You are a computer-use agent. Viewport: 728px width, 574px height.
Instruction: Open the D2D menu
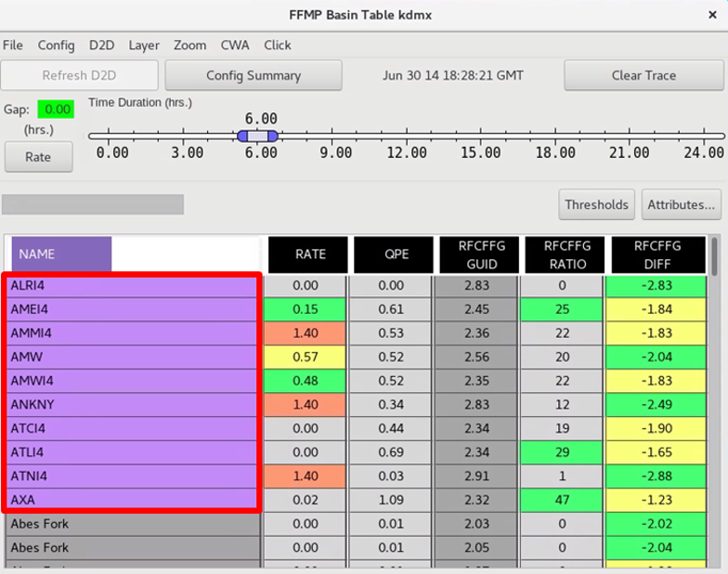101,45
